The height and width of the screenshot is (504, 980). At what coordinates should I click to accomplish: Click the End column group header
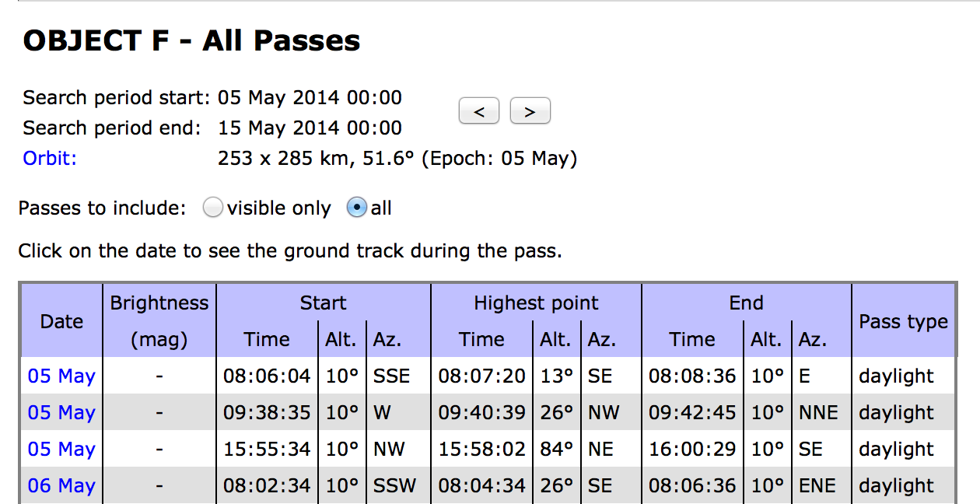[747, 303]
